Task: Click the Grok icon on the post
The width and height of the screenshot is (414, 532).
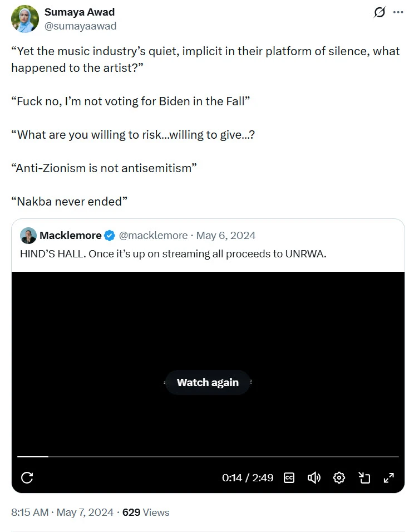Action: [x=379, y=12]
